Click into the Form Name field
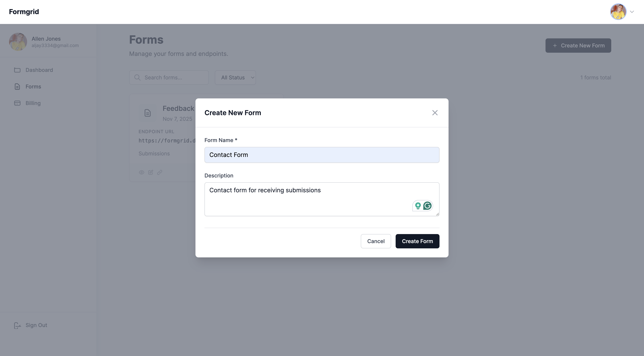 pyautogui.click(x=321, y=155)
